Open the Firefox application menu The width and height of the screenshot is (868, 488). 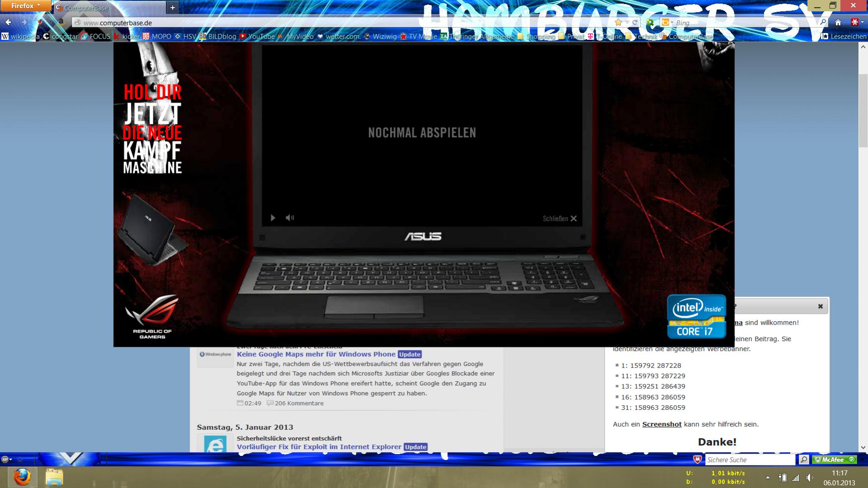point(25,5)
